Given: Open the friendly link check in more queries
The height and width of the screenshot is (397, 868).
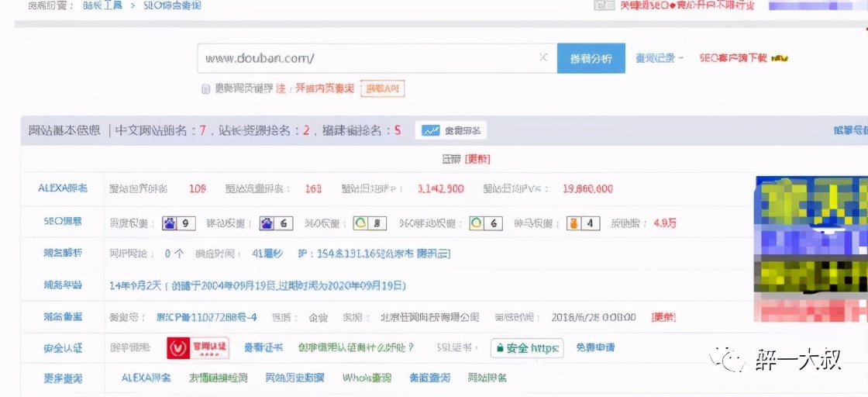Looking at the screenshot, I should (x=218, y=378).
